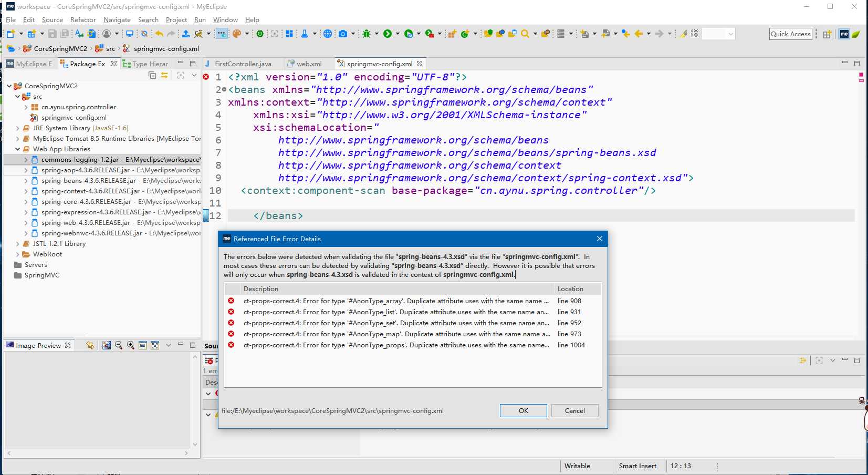This screenshot has height=475, width=868.
Task: Open the empty combo box in toolbar
Action: point(718,34)
